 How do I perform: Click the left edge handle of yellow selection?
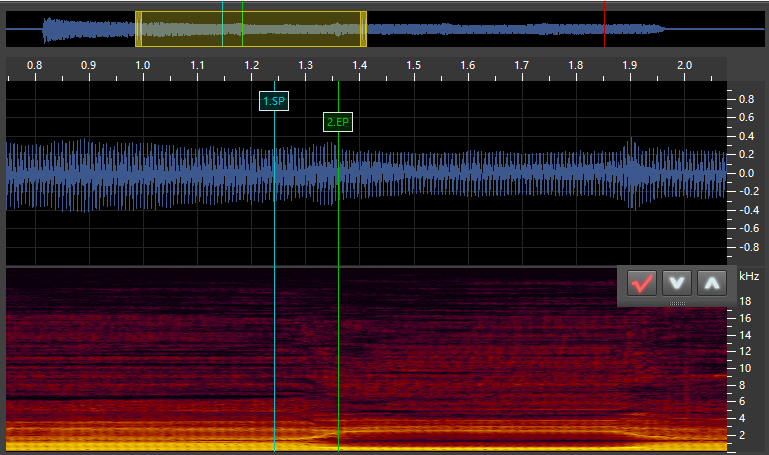138,30
